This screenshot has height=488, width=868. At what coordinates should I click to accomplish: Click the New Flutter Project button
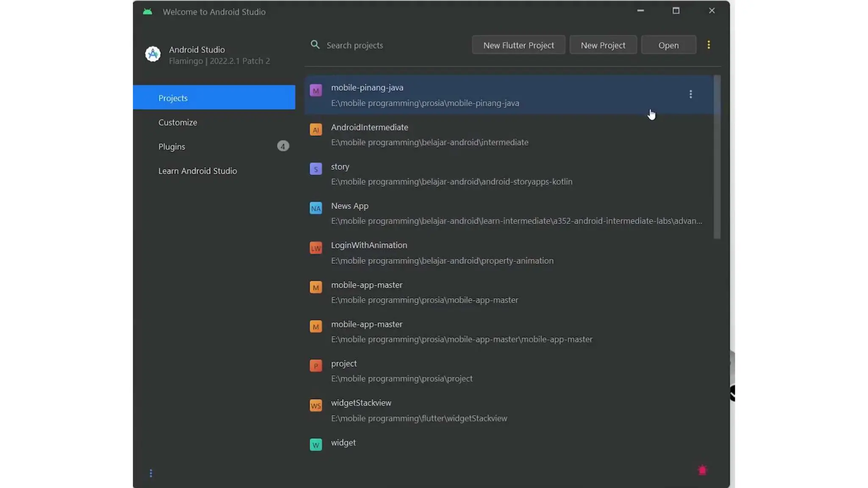point(518,45)
